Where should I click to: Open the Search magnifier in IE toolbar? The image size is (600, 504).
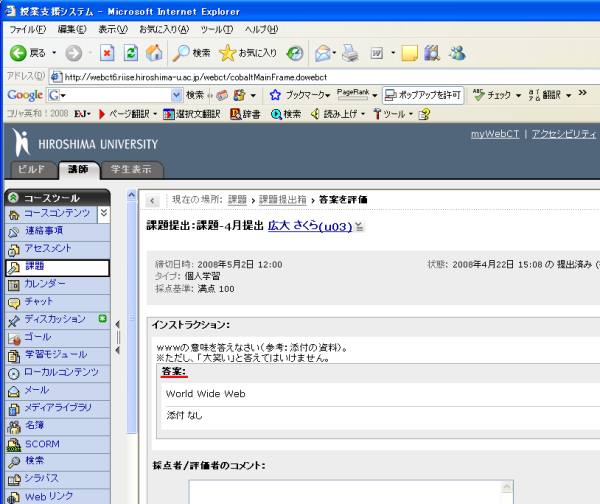click(181, 53)
